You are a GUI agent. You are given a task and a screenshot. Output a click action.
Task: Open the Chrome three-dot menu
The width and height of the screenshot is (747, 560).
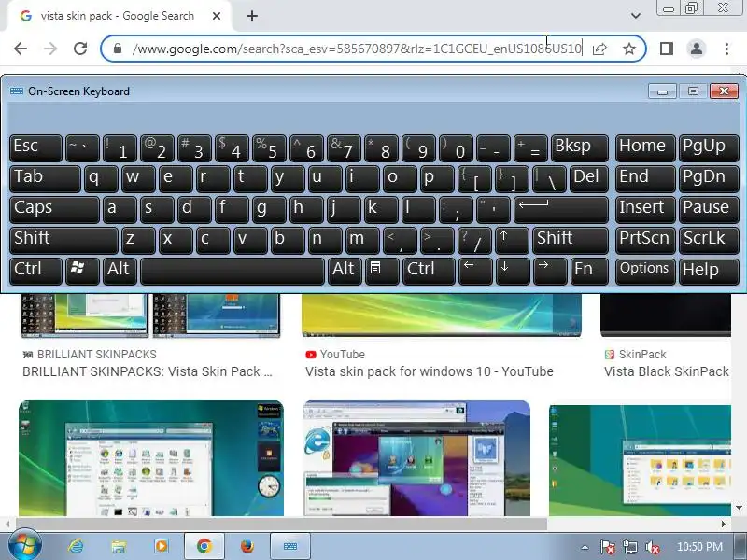[x=726, y=49]
